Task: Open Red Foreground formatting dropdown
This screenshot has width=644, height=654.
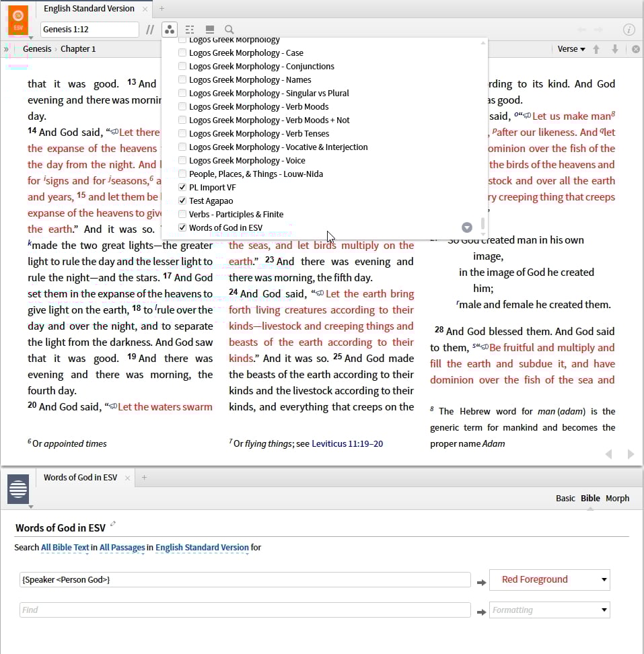Action: pos(549,580)
